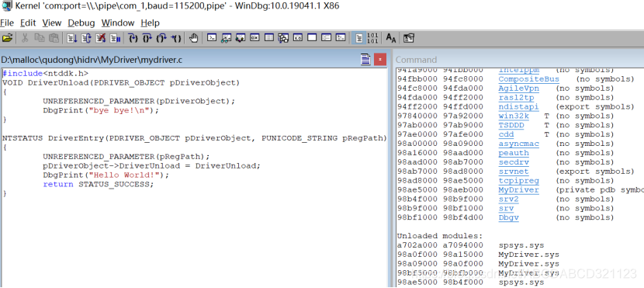
Task: Open the Debug menu
Action: pos(81,23)
